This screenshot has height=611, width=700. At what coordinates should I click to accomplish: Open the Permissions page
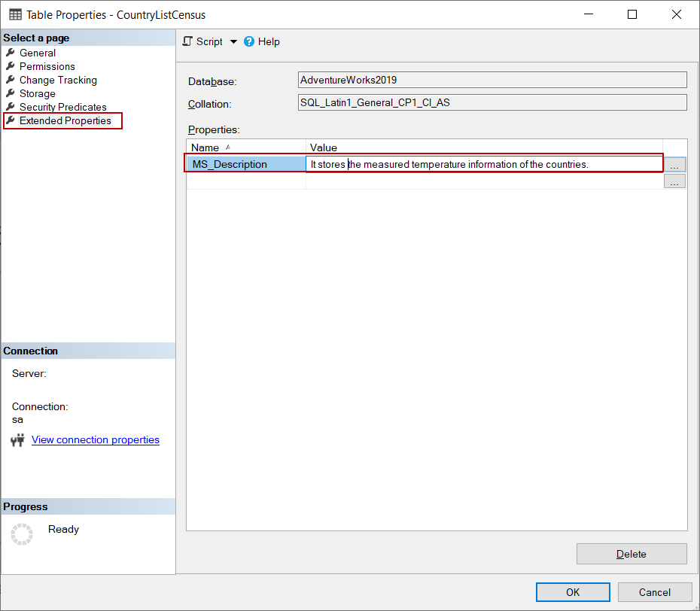(x=47, y=66)
